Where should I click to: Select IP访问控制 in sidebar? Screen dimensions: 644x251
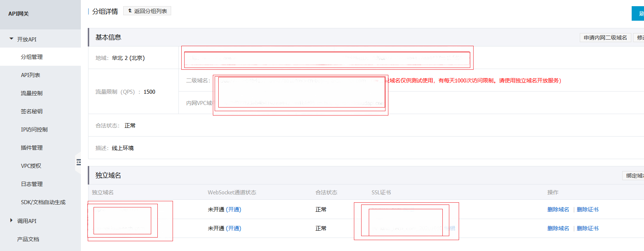pos(34,130)
